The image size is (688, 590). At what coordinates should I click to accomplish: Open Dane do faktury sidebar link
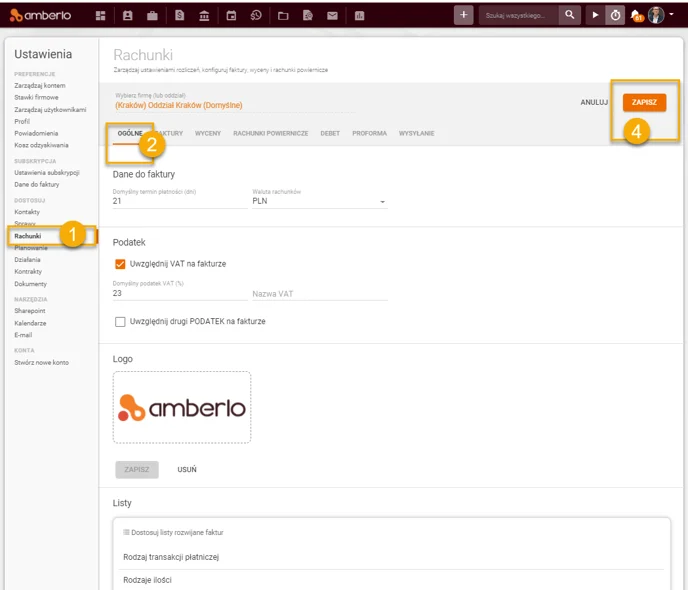click(x=37, y=185)
